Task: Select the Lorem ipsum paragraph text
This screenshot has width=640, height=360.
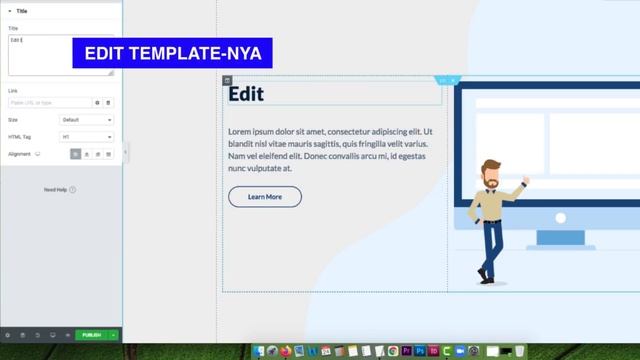Action: [330, 150]
